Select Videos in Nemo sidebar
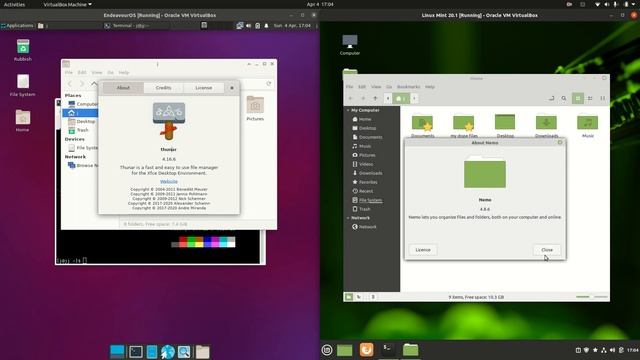Image resolution: width=640 pixels, height=360 pixels. pos(362,164)
